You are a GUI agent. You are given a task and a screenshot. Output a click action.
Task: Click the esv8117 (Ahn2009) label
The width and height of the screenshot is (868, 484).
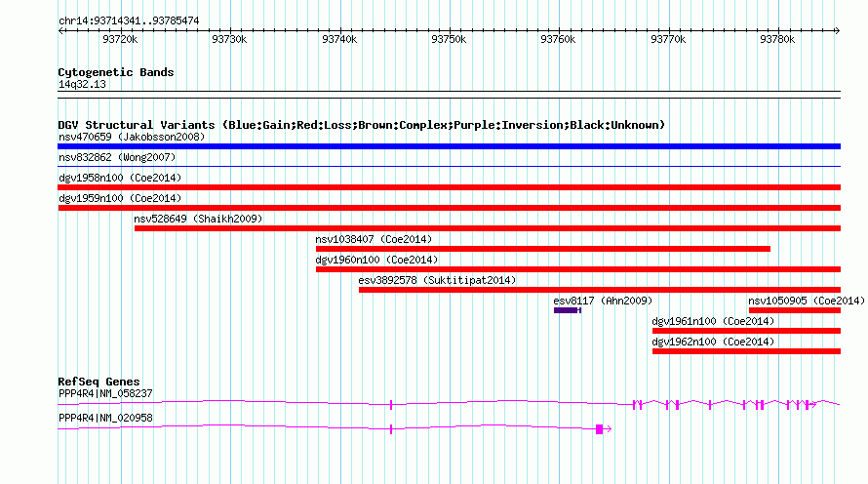[x=603, y=301]
